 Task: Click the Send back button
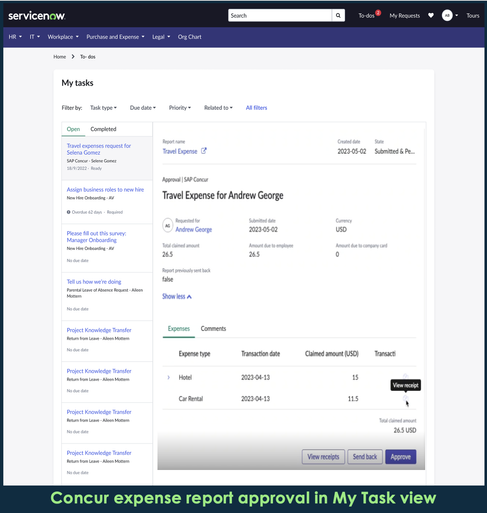point(365,457)
